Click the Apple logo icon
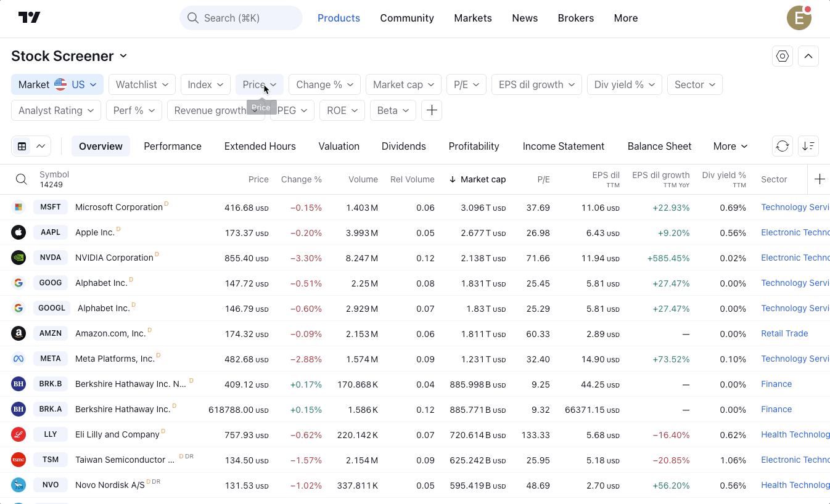Image resolution: width=830 pixels, height=504 pixels. click(x=18, y=232)
